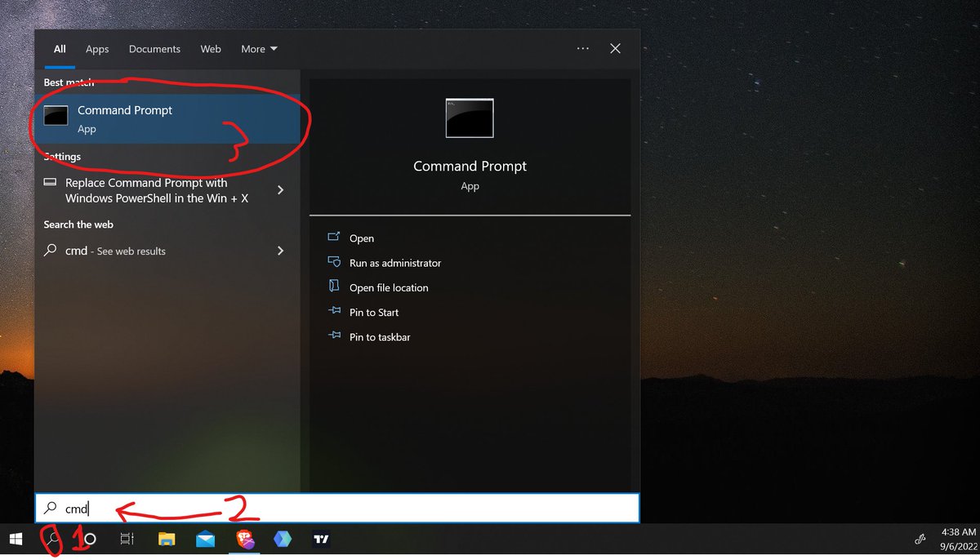
Task: Switch to the Web search tab
Action: coord(211,49)
